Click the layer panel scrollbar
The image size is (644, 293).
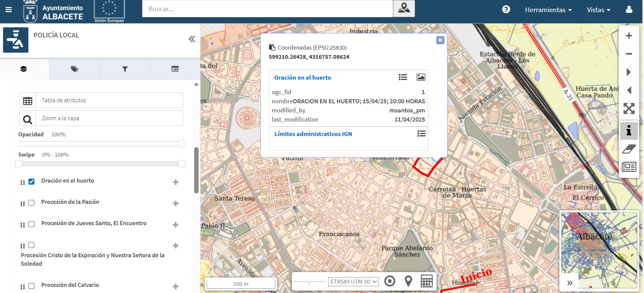click(196, 170)
